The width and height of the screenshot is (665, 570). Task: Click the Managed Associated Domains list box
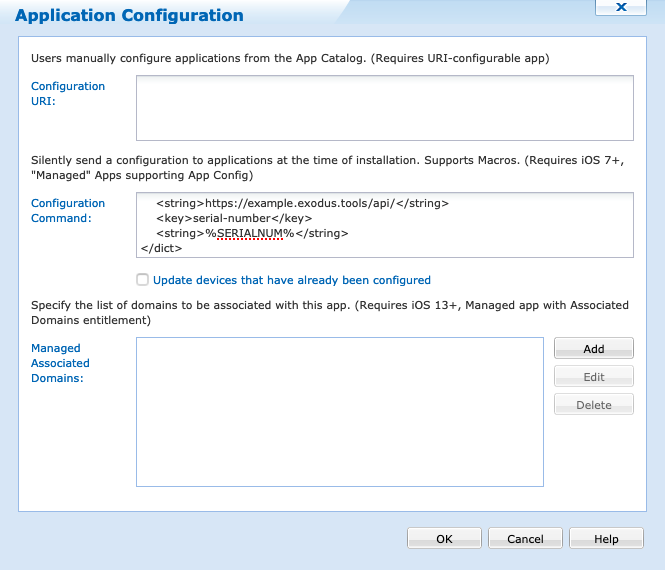tap(340, 412)
